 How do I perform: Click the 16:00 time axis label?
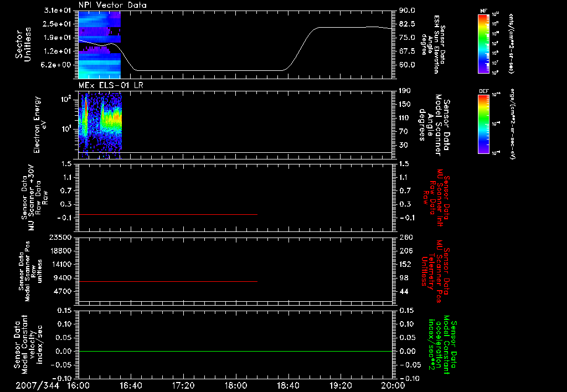[79, 385]
